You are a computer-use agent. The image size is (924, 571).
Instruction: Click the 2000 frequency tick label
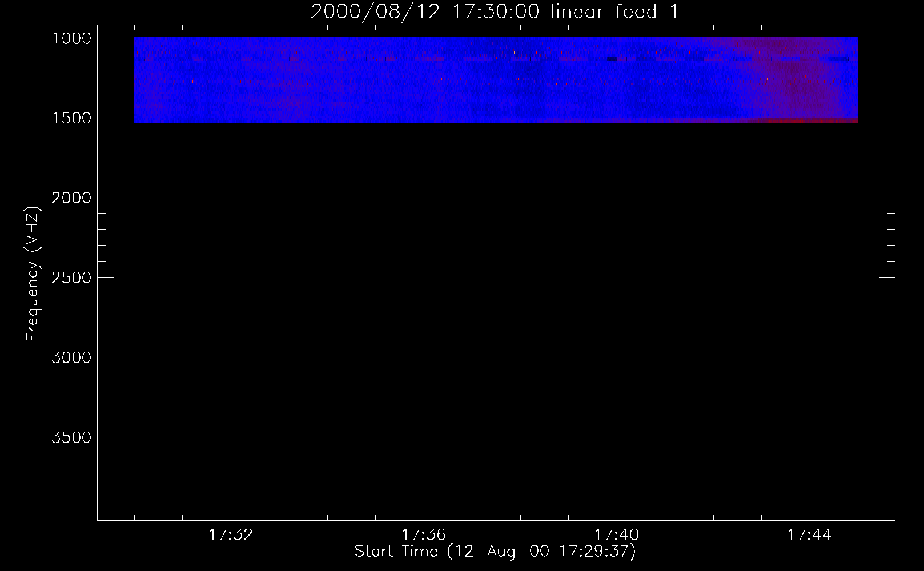click(x=71, y=198)
